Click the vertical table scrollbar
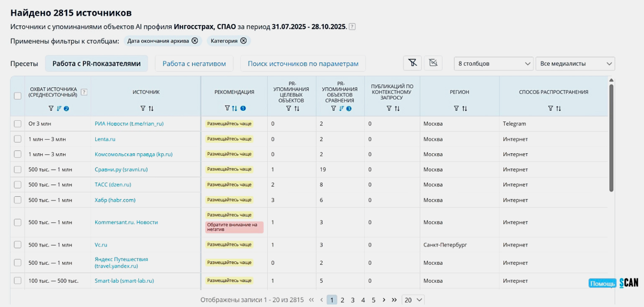Viewport: 644px width, 307px height. tap(611, 138)
